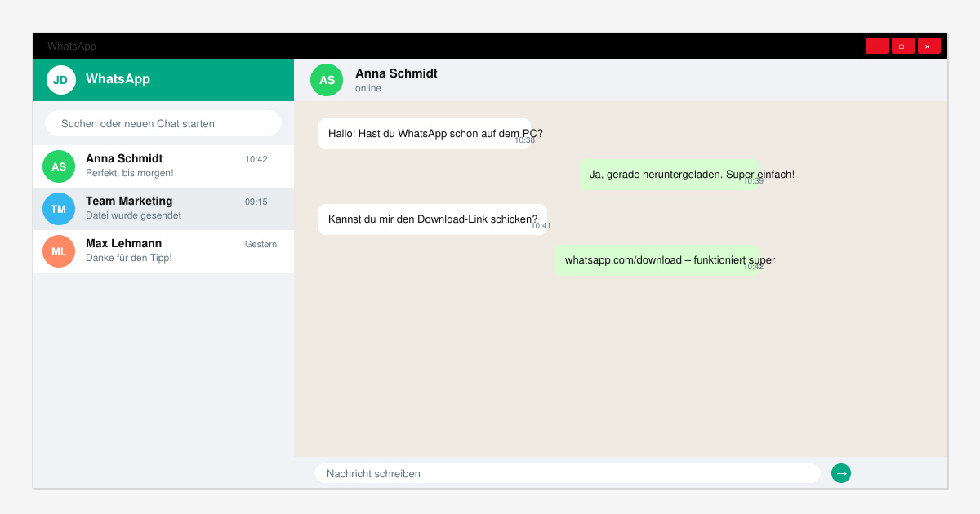Open the AS avatar in chat header
The height and width of the screenshot is (514, 980).
327,80
